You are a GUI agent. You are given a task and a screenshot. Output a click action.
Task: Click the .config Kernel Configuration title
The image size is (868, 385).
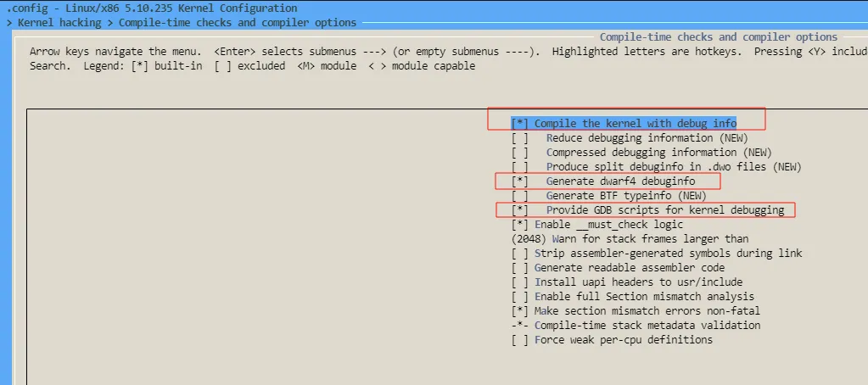point(152,8)
